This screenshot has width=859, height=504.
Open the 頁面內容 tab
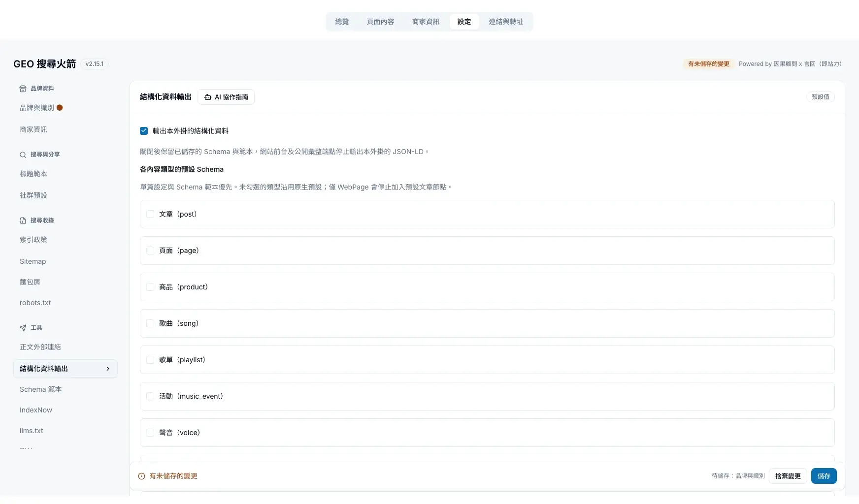coord(380,22)
